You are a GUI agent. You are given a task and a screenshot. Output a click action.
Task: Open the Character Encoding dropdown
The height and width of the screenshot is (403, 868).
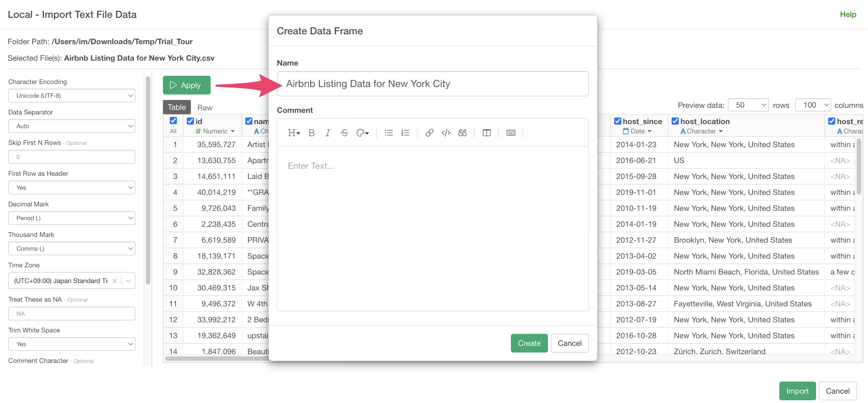click(x=72, y=95)
